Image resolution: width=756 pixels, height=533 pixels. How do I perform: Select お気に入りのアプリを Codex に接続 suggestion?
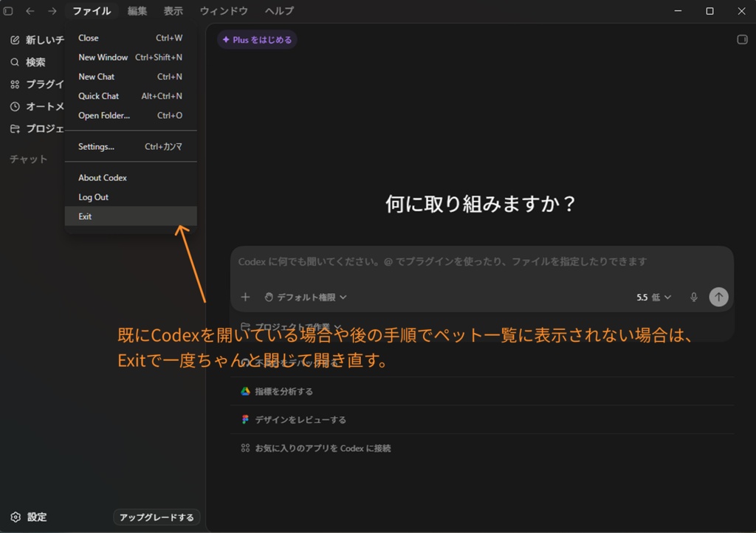[x=482, y=448]
